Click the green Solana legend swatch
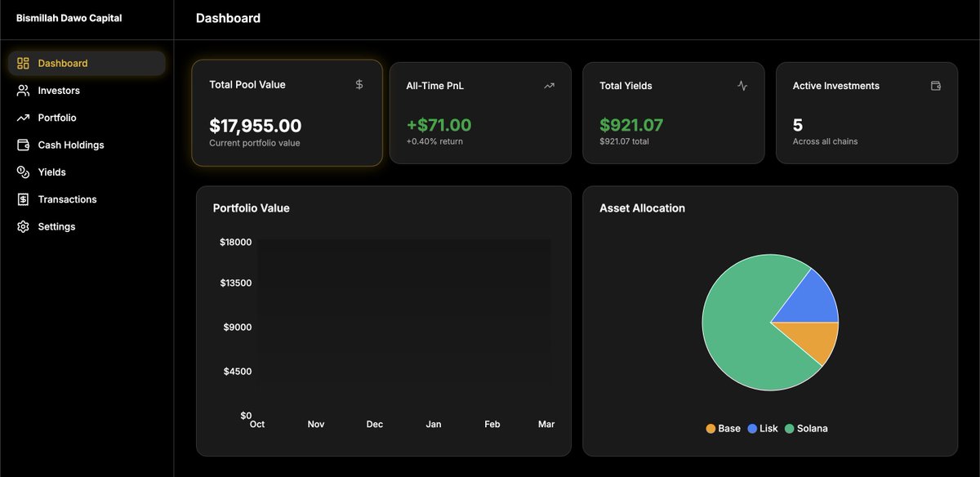Viewport: 980px width, 477px height. (x=790, y=429)
